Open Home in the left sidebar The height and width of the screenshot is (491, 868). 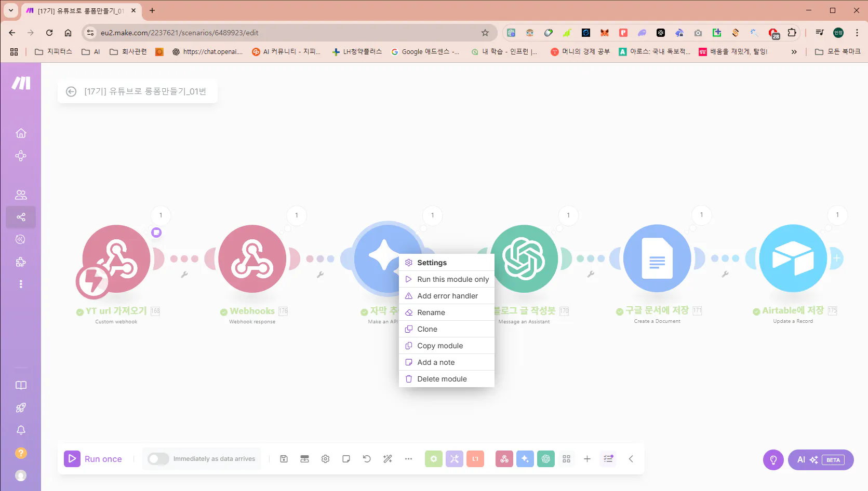[x=21, y=133]
